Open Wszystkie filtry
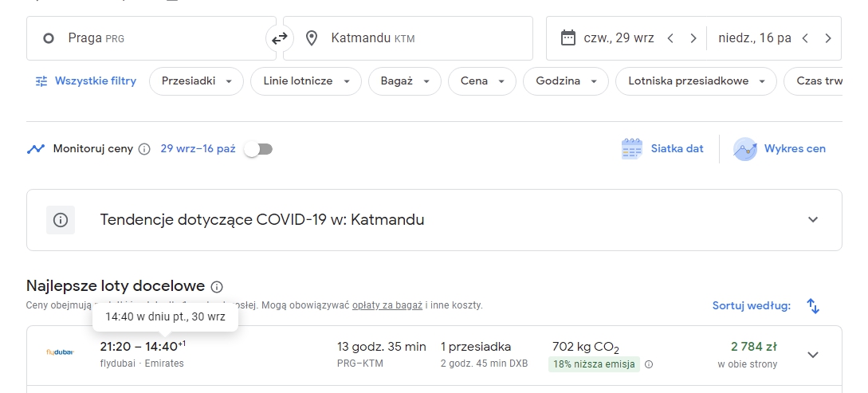This screenshot has width=868, height=393. pyautogui.click(x=86, y=81)
